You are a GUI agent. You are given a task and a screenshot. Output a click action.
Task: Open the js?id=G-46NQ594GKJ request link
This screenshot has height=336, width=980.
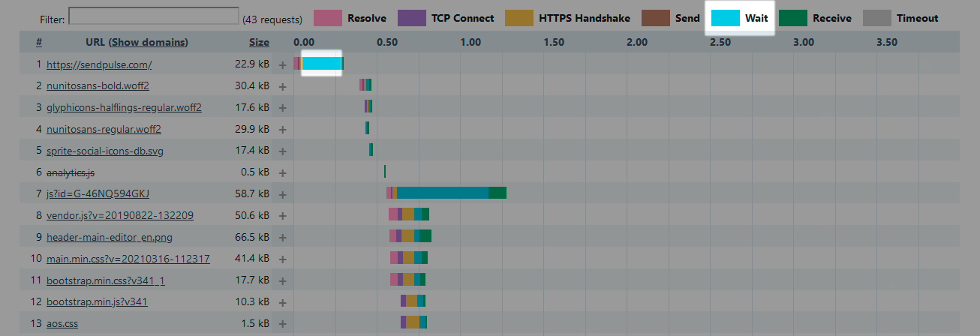98,193
